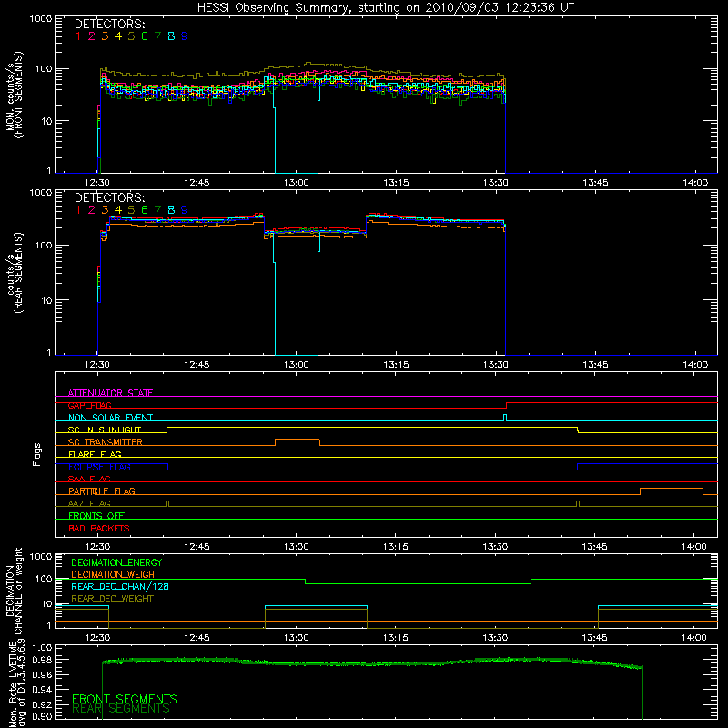Click the DECIMATION_WEIGHT legend entry
728x728 pixels.
tap(116, 574)
